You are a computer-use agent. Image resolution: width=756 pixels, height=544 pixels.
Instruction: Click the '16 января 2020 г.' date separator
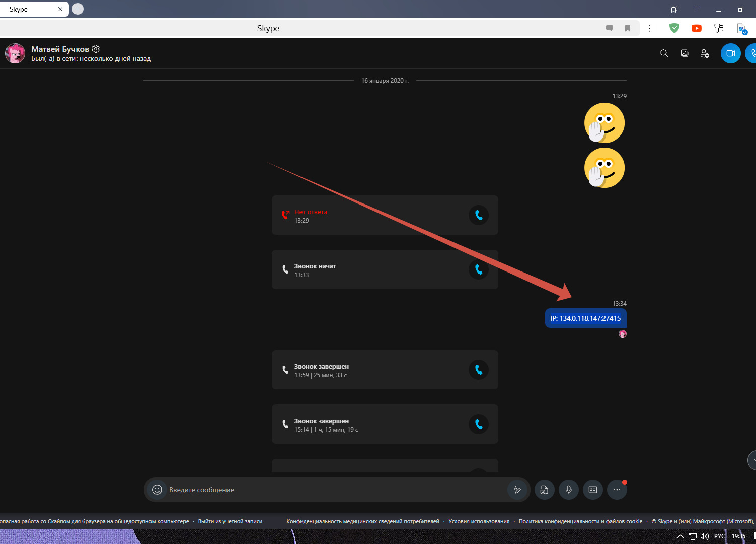[385, 81]
